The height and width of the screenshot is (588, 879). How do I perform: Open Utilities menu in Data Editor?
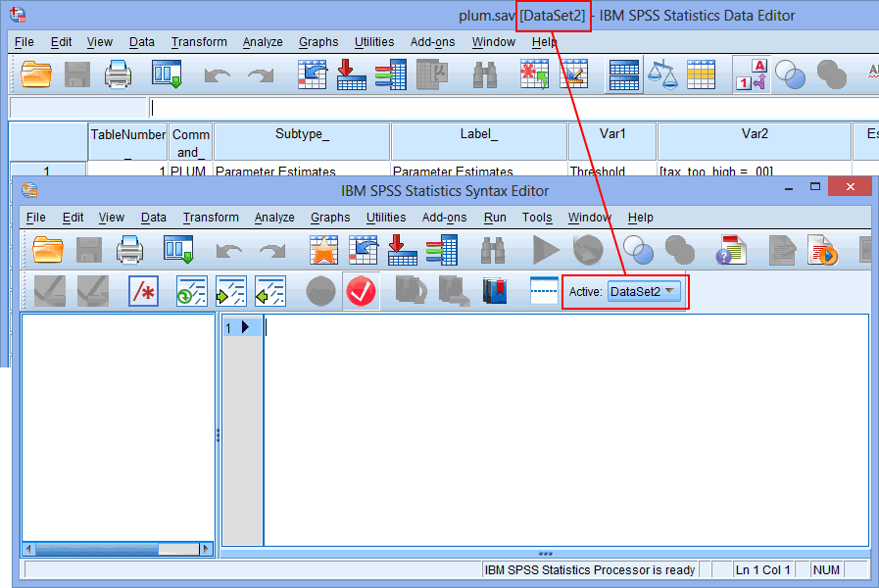click(374, 42)
